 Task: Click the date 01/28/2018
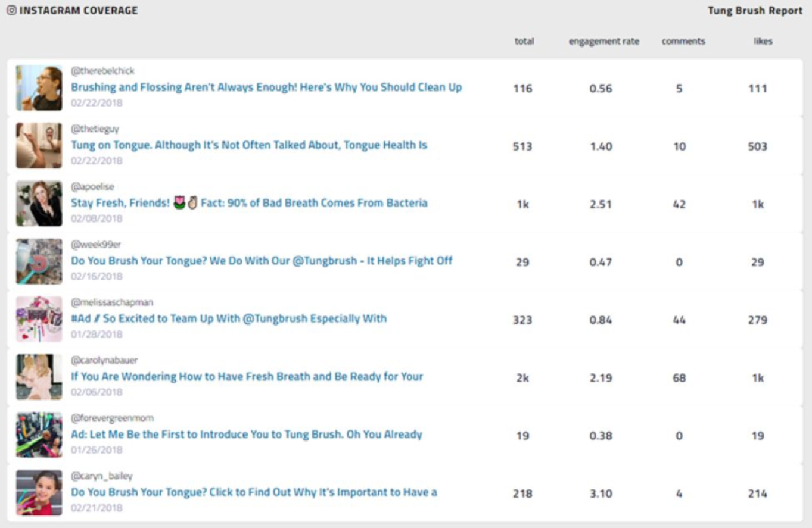[97, 334]
